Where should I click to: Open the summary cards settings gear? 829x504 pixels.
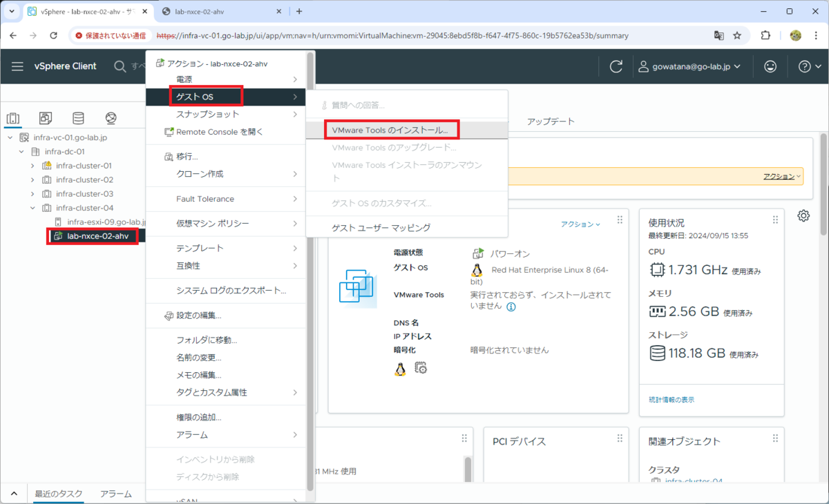(x=803, y=215)
